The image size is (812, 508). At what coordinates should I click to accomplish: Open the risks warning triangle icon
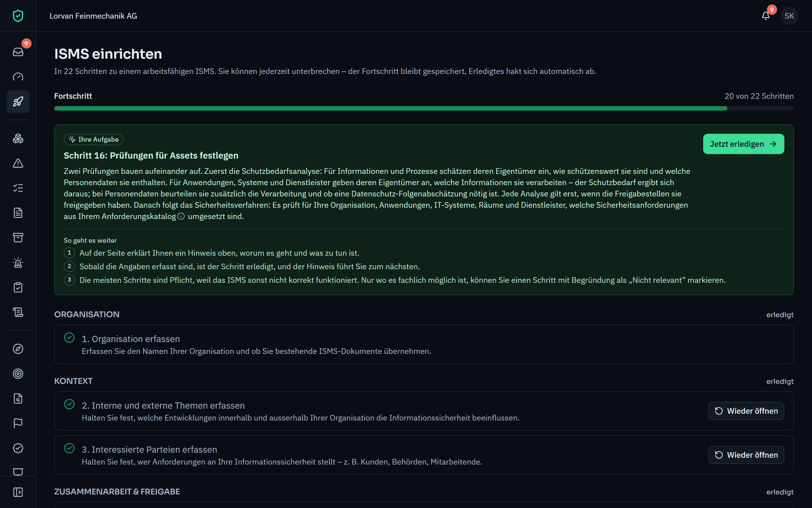[18, 163]
